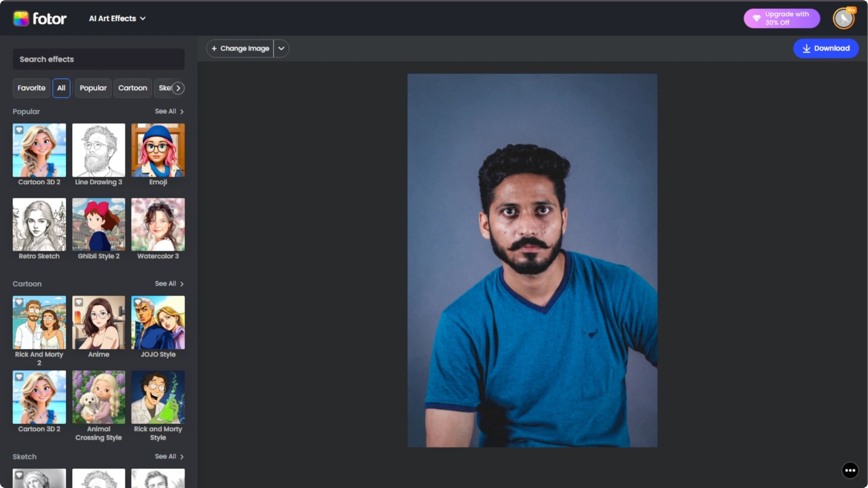Image resolution: width=868 pixels, height=488 pixels.
Task: Apply the Ghibli Style 2 effect
Action: click(98, 224)
